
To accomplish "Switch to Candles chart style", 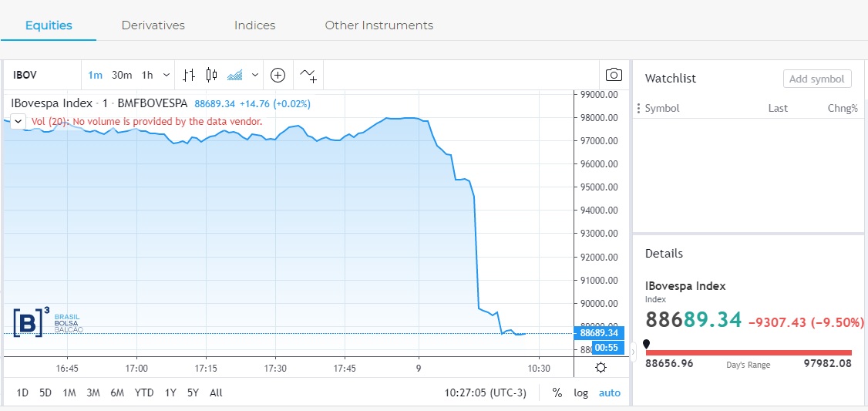I will (x=211, y=75).
